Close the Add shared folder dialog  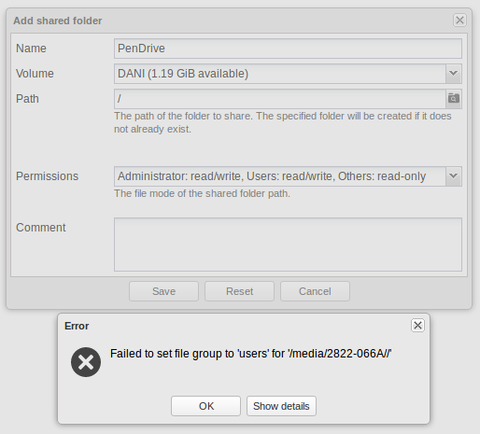[x=460, y=20]
